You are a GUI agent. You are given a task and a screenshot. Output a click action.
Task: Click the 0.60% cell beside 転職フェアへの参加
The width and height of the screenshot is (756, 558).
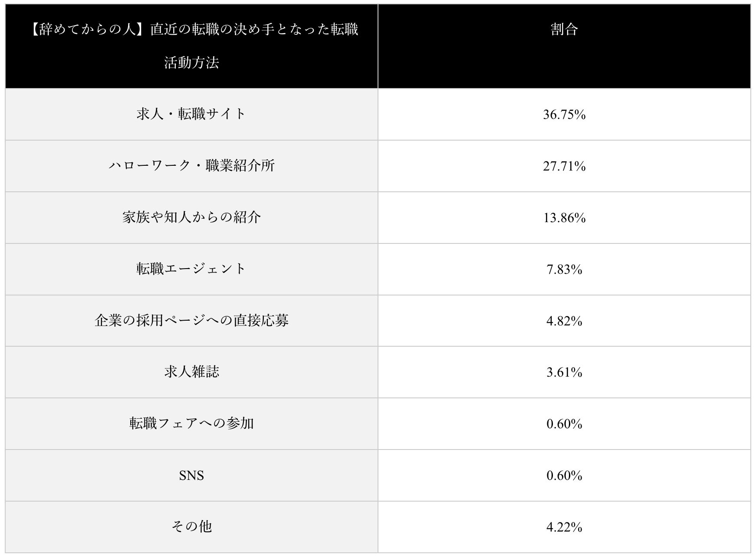[x=564, y=424]
